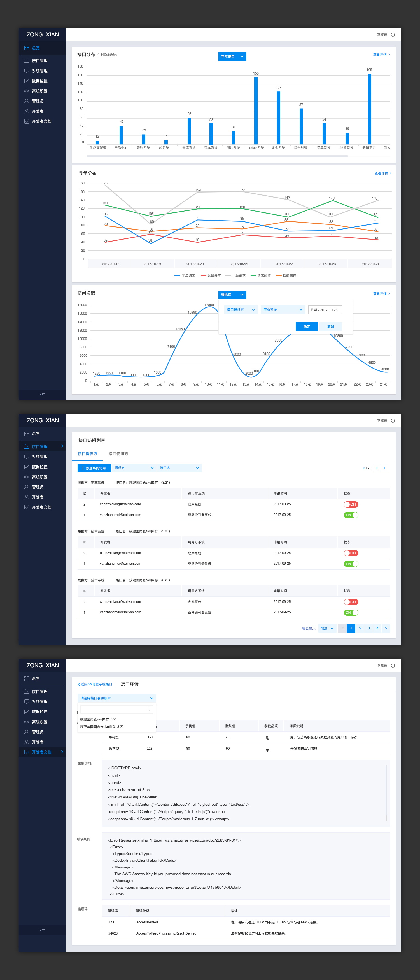Toggle the OFF switch for chenzhiqiang in the third table

tap(351, 601)
